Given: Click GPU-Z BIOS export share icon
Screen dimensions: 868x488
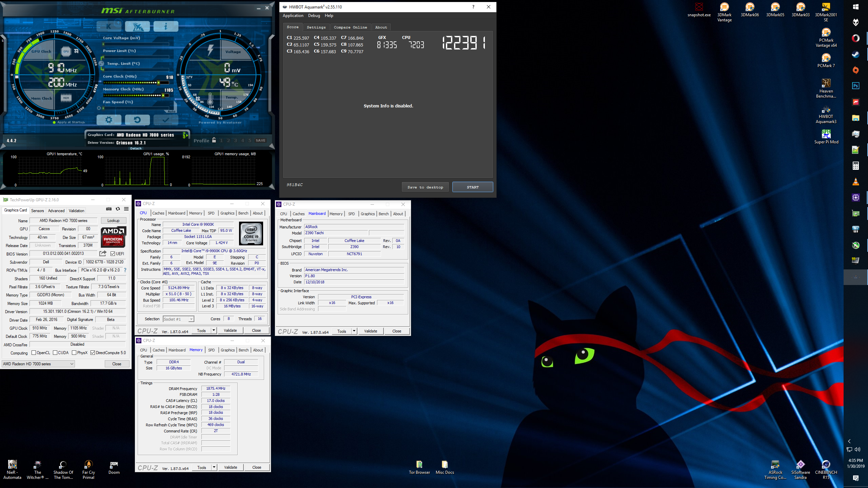Looking at the screenshot, I should tap(103, 253).
